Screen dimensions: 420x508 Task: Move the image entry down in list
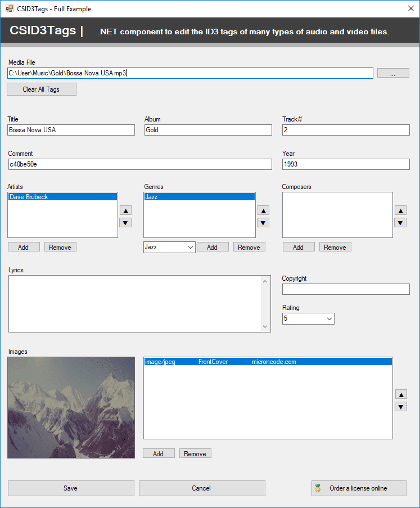[401, 407]
